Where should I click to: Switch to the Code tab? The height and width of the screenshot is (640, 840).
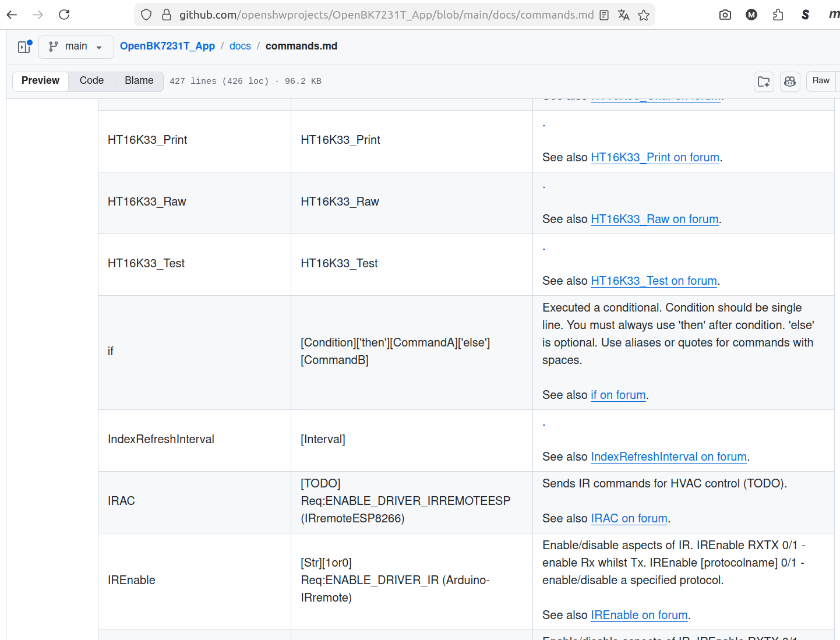tap(91, 81)
